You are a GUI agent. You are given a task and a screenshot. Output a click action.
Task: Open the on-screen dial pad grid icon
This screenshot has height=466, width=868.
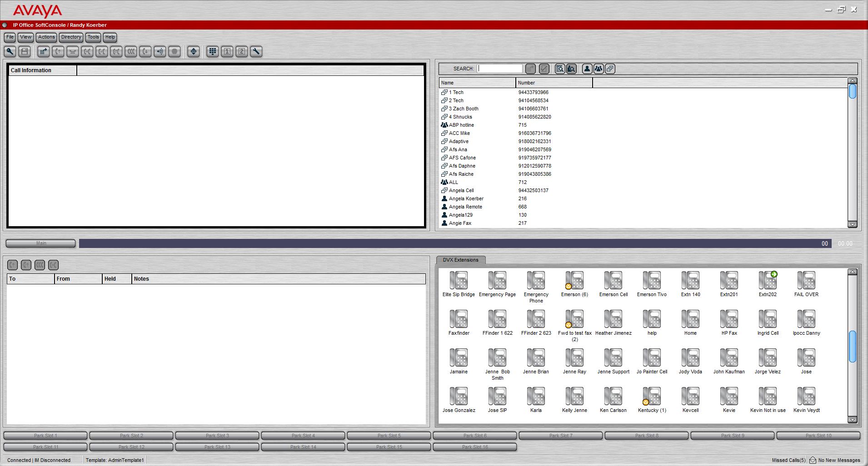click(x=212, y=52)
